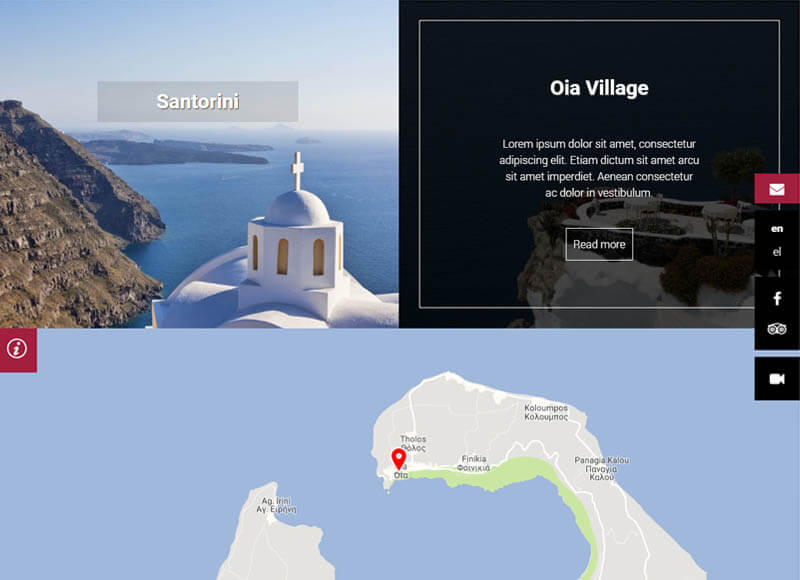This screenshot has height=580, width=800.
Task: Click the envelope email icon
Action: 777,189
